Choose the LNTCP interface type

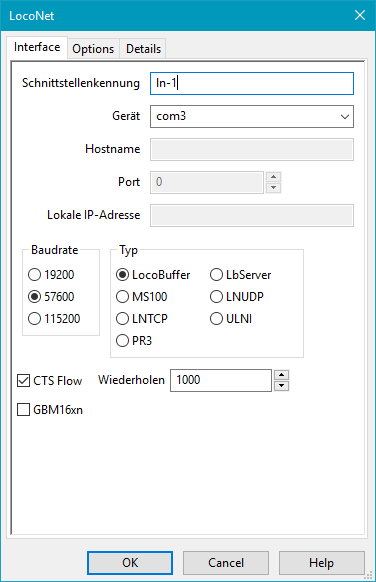122,318
